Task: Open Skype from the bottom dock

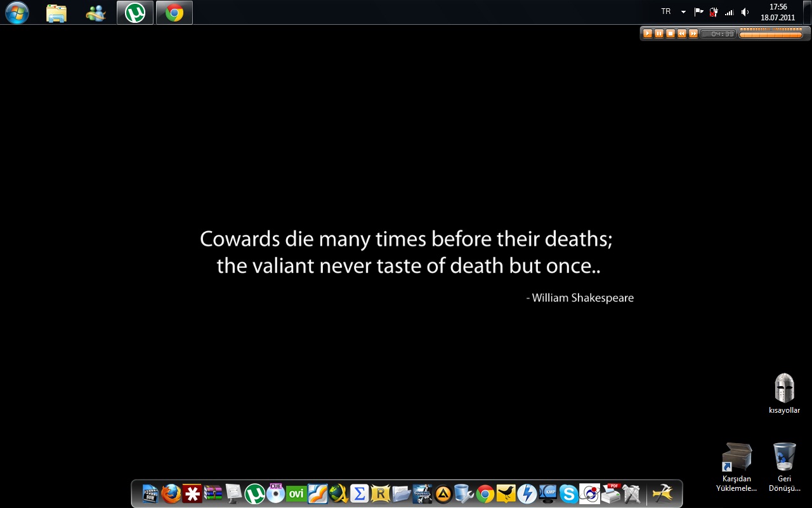Action: click(568, 493)
